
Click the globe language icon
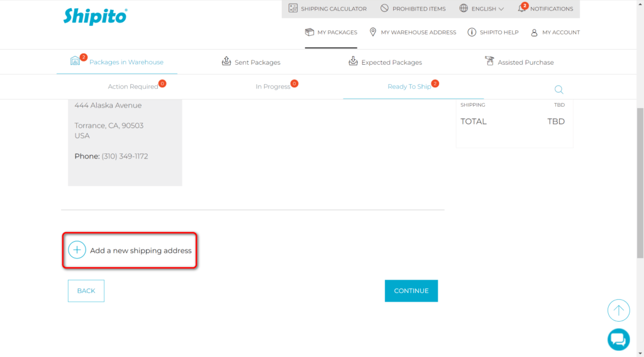(x=464, y=8)
